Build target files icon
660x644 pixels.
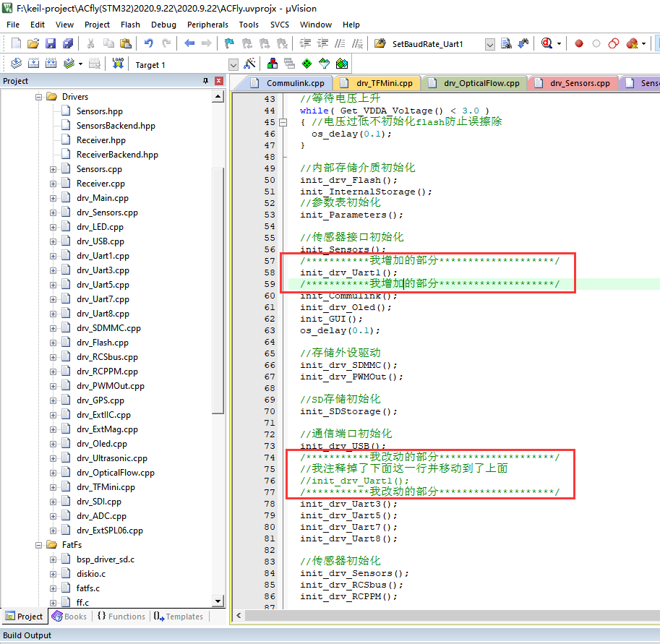coord(33,64)
